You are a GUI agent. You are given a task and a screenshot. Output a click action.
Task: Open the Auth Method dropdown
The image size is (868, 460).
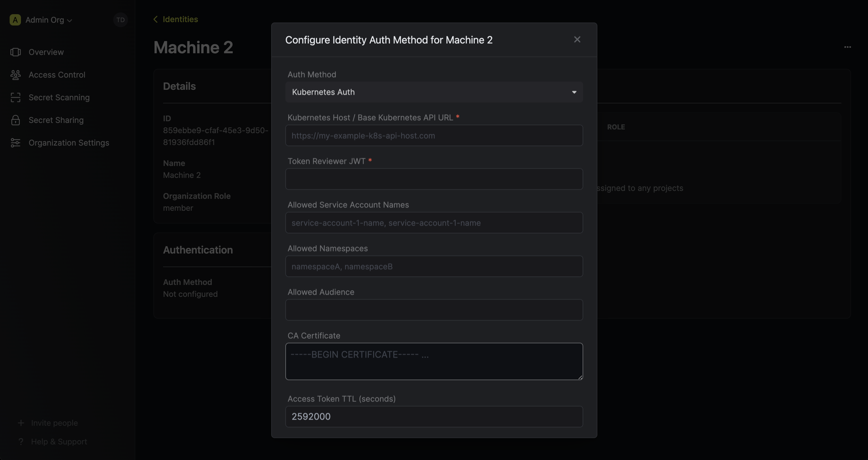(x=434, y=92)
